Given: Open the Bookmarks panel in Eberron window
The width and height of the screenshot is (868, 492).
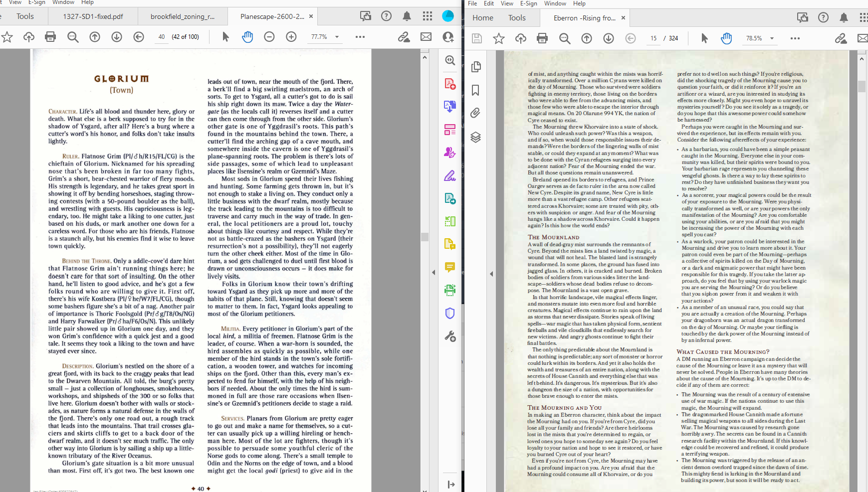Looking at the screenshot, I should 475,90.
